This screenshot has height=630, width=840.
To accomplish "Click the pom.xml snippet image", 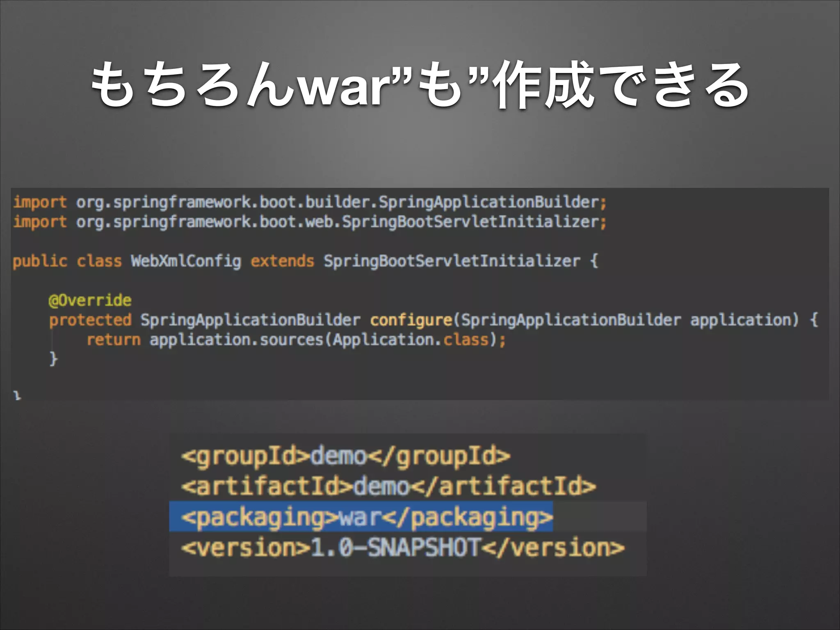I will (x=408, y=505).
